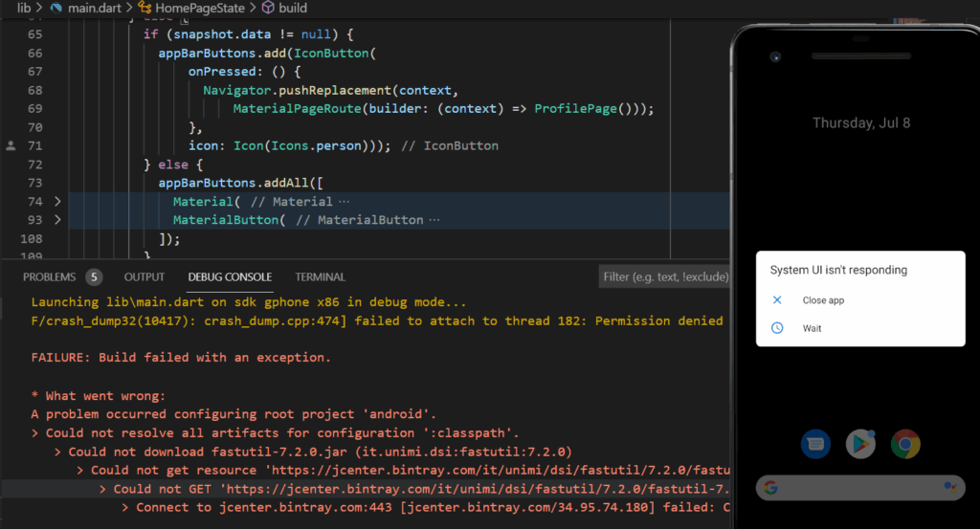The width and height of the screenshot is (980, 529).
Task: Click the person icon in line 71 gutter
Action: point(11,145)
